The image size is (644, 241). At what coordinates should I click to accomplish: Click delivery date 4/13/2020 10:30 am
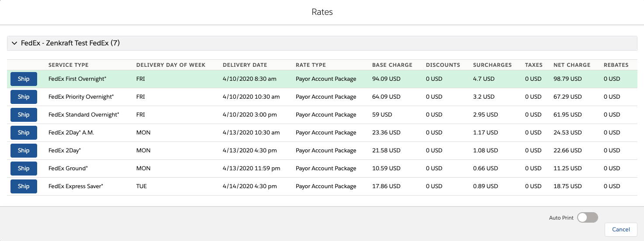(251, 133)
